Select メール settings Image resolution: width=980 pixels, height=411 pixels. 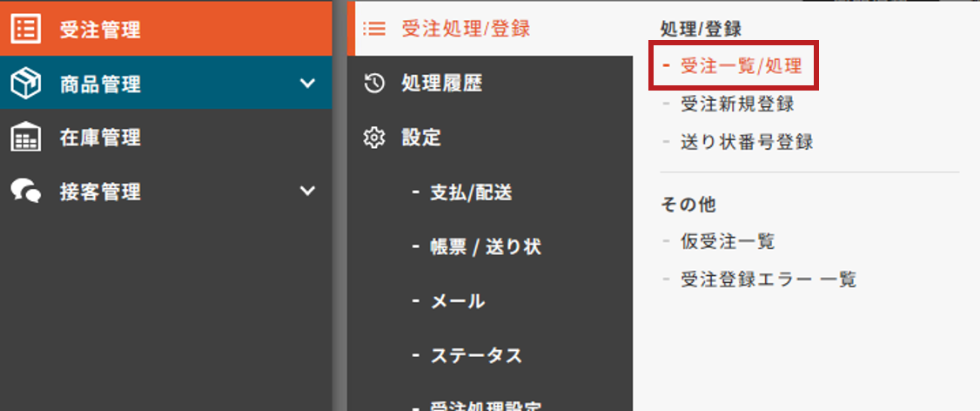pyautogui.click(x=458, y=301)
